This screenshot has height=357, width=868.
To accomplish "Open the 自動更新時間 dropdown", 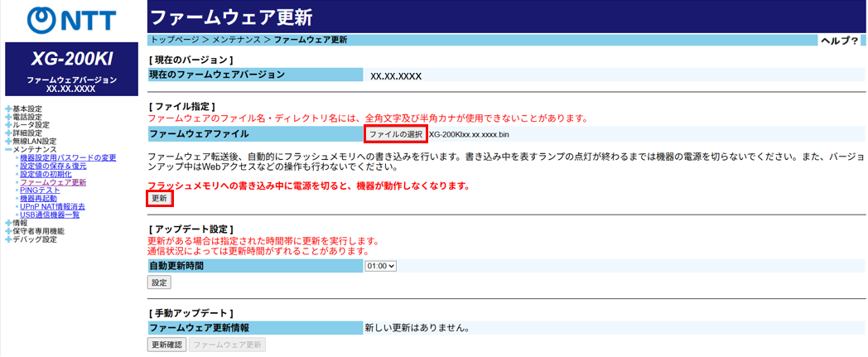I will pos(381,266).
